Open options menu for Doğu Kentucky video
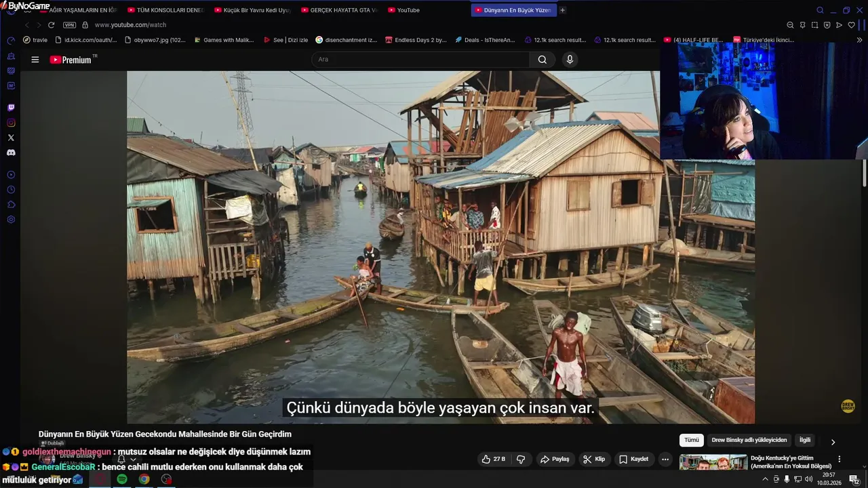868x488 pixels. (840, 459)
